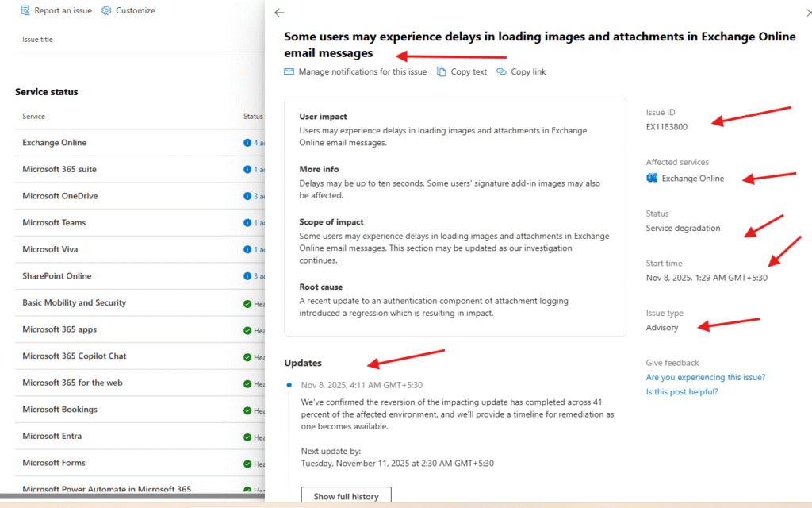Screen dimensions: 812x508
Task: Click the back arrow in issue panel
Action: [278, 13]
